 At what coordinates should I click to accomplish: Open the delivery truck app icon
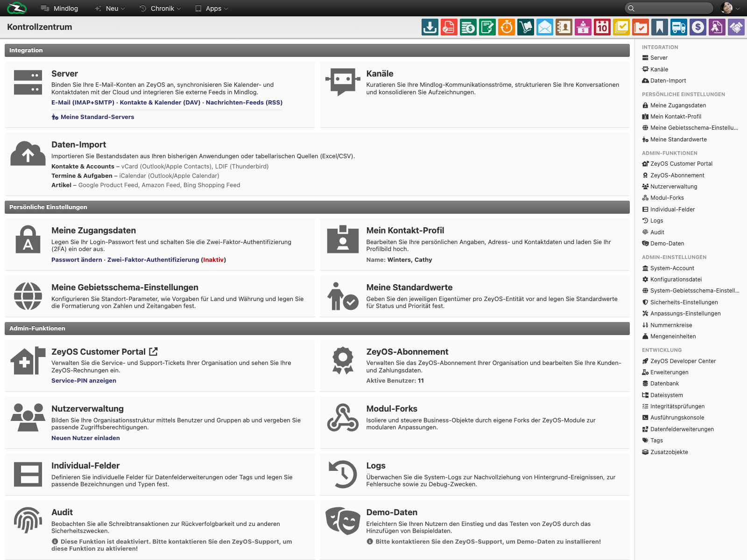[679, 27]
